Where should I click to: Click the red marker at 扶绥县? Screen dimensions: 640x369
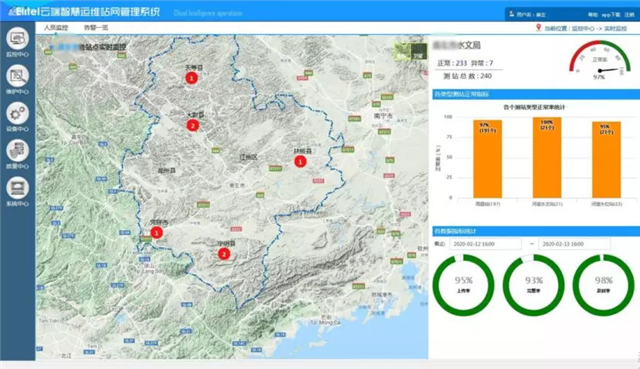tap(300, 162)
